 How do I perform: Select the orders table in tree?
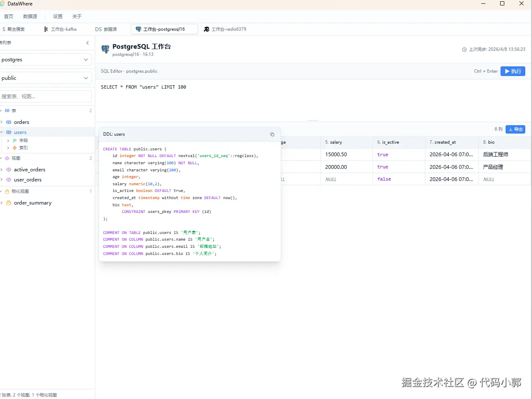[21, 122]
